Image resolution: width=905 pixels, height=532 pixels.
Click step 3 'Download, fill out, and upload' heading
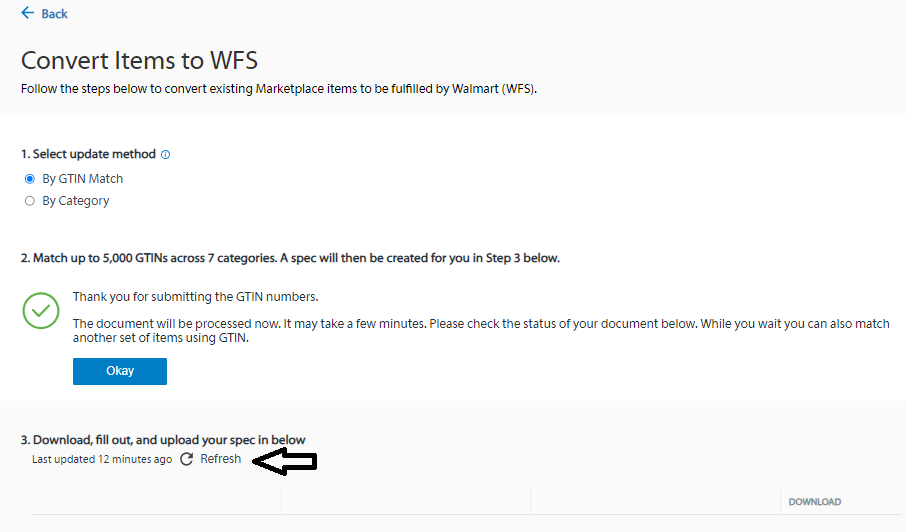163,440
